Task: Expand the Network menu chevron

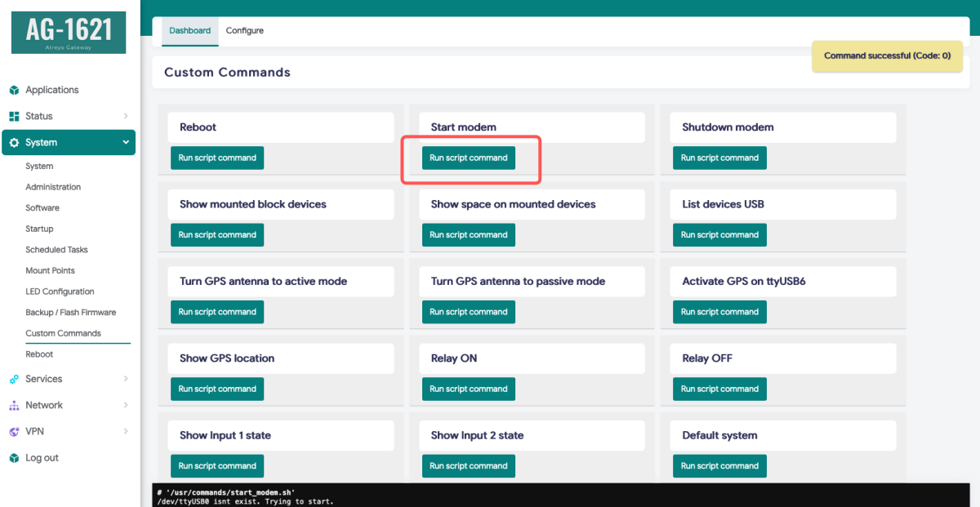Action: point(126,405)
